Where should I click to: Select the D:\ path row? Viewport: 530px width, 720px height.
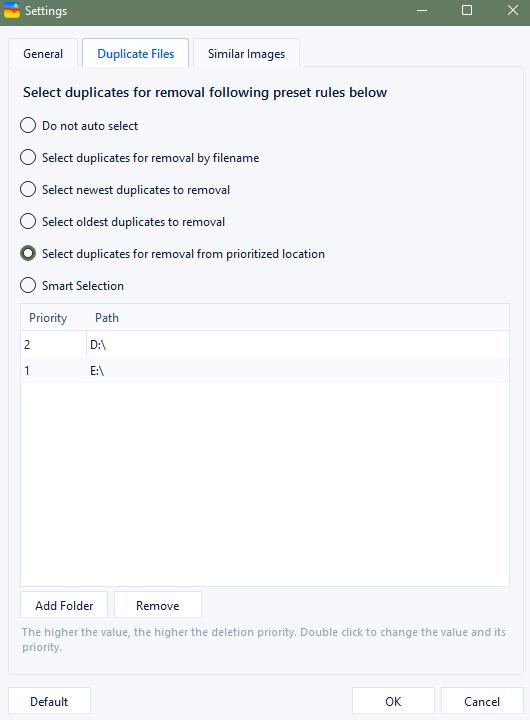click(x=265, y=344)
